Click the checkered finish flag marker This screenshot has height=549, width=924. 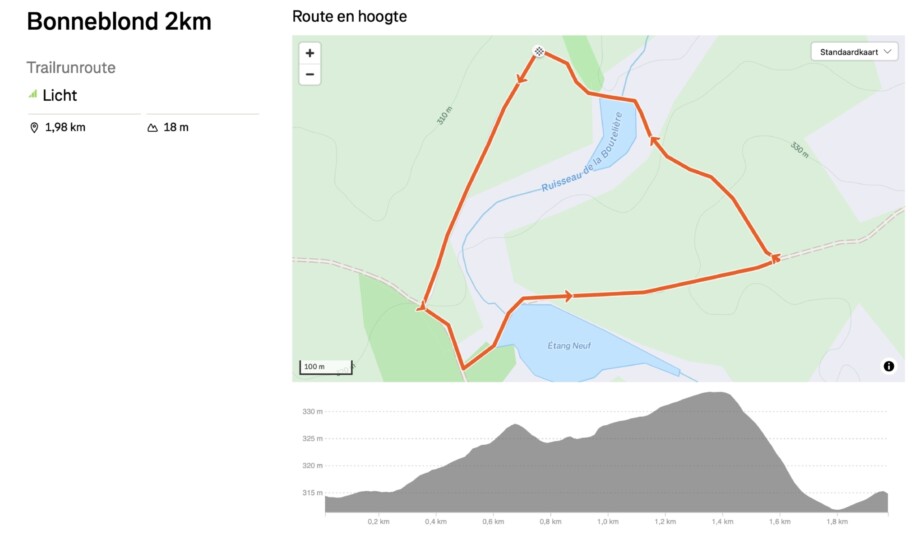[x=539, y=51]
